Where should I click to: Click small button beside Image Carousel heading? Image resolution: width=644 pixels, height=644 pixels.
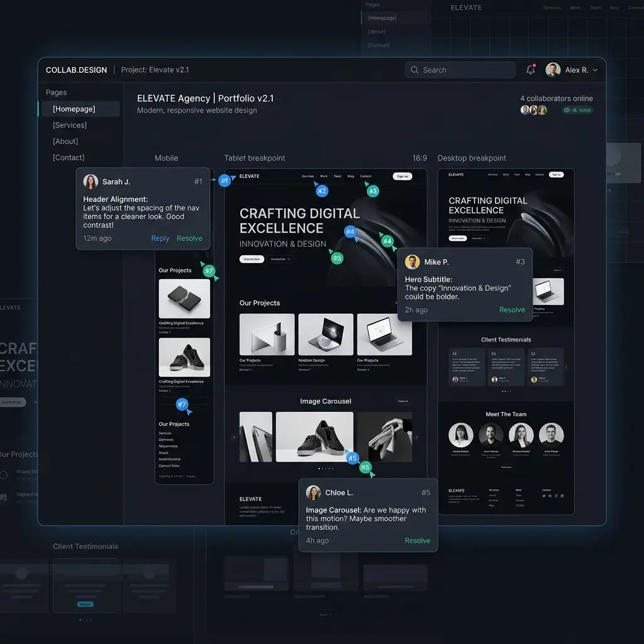pyautogui.click(x=403, y=401)
